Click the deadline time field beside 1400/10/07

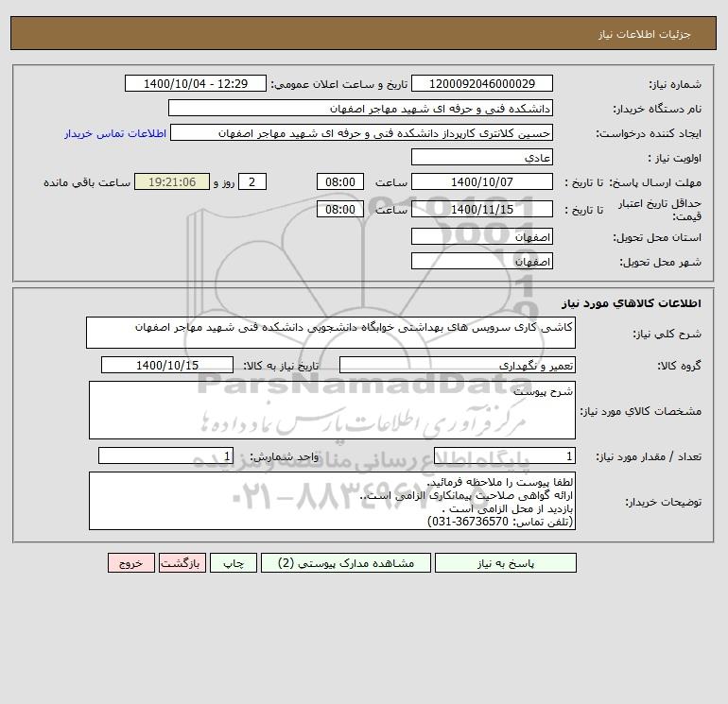click(x=340, y=182)
